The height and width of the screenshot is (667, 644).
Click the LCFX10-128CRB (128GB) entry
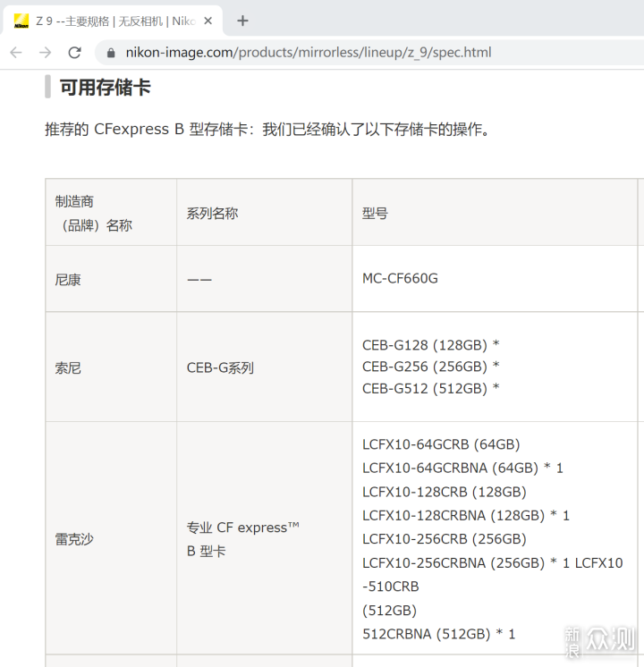coord(445,492)
